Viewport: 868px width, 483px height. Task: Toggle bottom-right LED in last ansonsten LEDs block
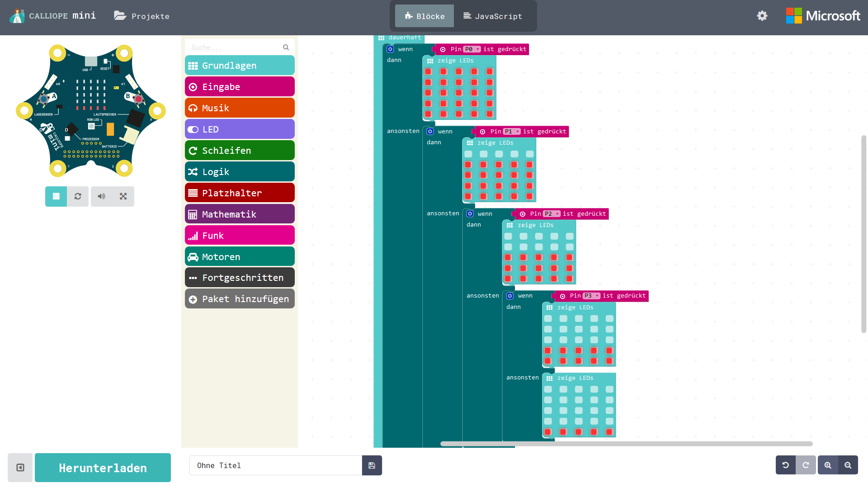[x=609, y=432]
